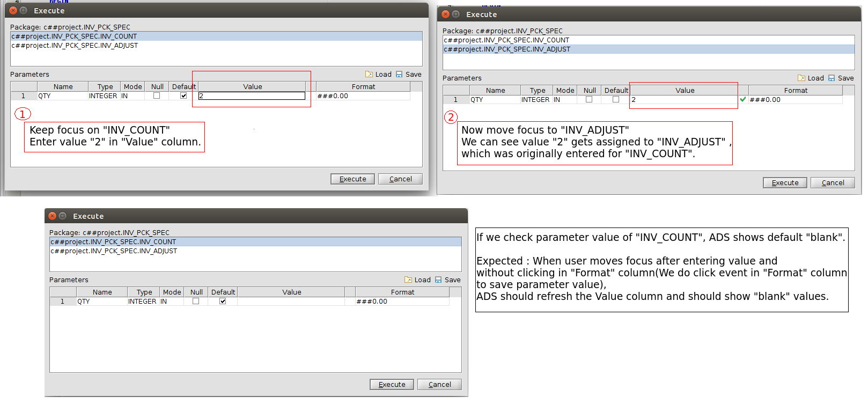Image resolution: width=868 pixels, height=411 pixels.
Task: Click QTY name cell in bottom window
Action: 102,301
